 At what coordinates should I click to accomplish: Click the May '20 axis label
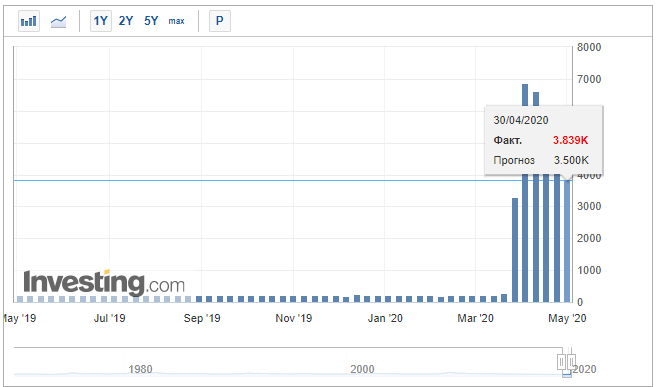[567, 318]
